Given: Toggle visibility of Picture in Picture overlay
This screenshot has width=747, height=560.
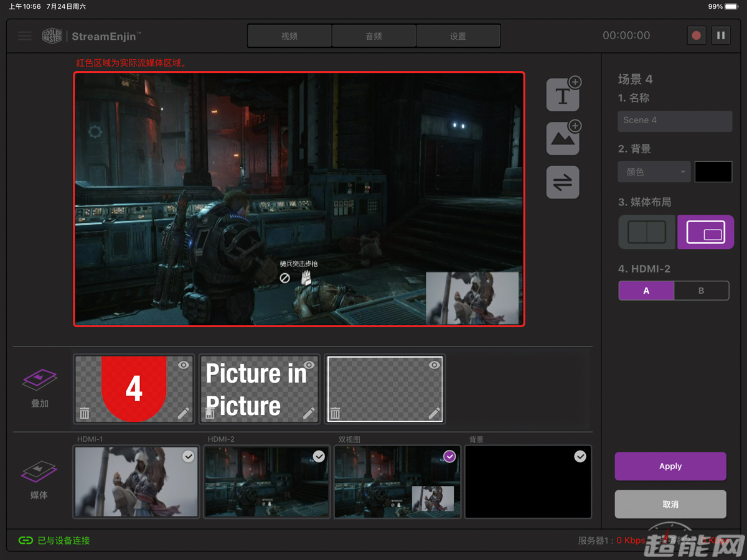Looking at the screenshot, I should tap(309, 365).
